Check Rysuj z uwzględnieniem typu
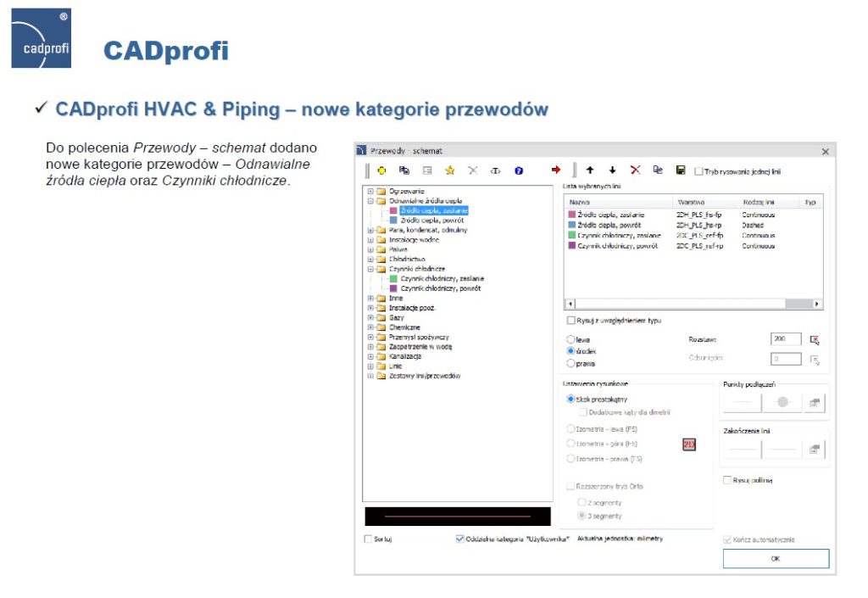This screenshot has height=598, width=868. (570, 320)
